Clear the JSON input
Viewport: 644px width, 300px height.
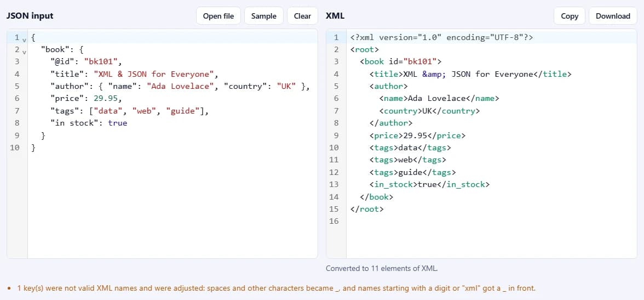302,16
